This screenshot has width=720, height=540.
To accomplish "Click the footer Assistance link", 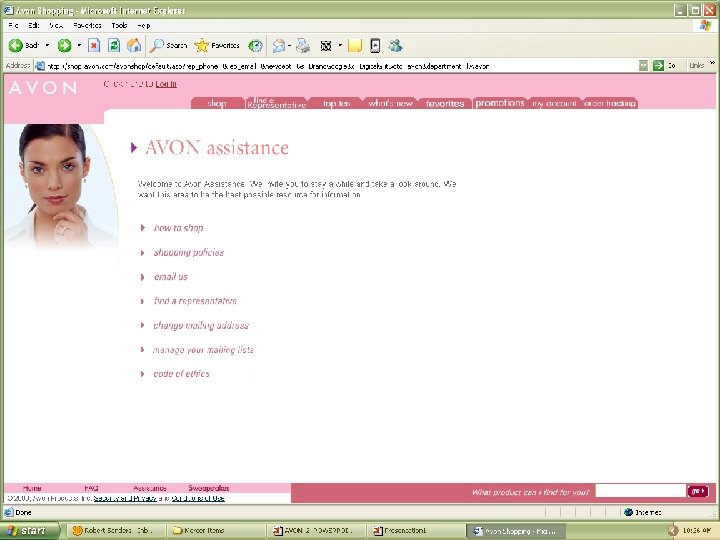I will click(150, 488).
